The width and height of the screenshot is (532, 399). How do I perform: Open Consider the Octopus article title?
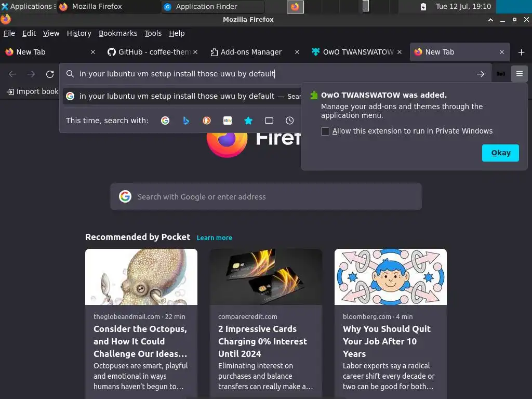coord(140,341)
